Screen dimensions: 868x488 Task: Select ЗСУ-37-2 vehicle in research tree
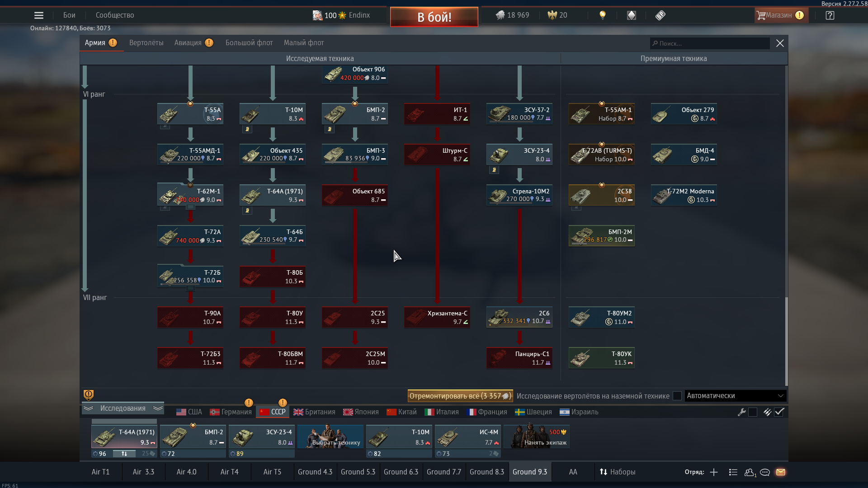(519, 114)
